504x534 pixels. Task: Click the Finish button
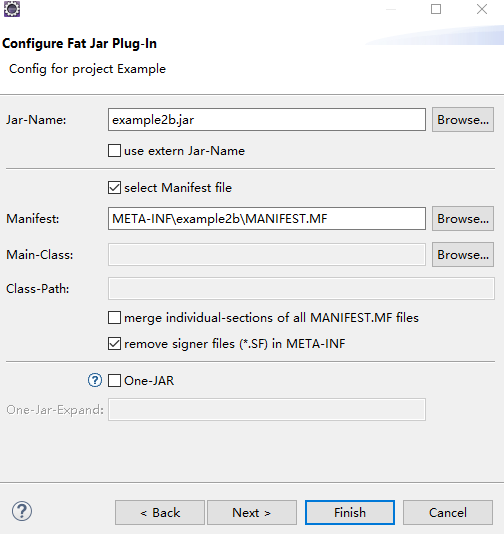click(350, 513)
